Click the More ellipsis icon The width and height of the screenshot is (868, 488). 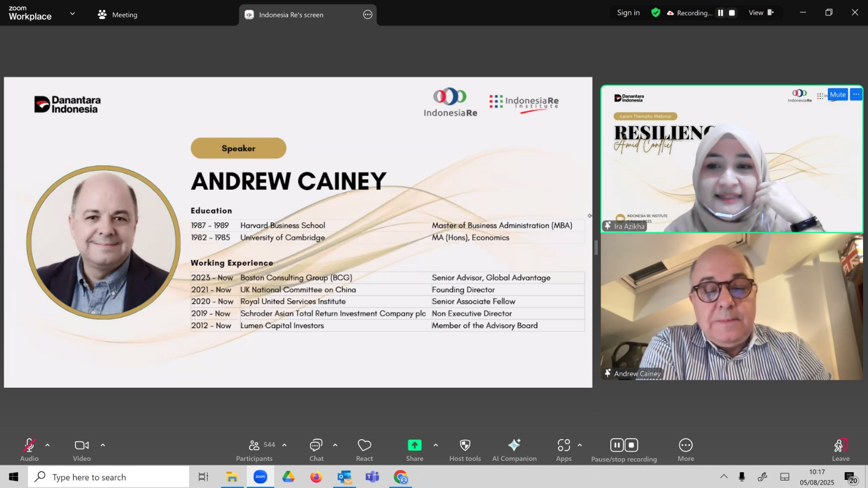(x=686, y=445)
